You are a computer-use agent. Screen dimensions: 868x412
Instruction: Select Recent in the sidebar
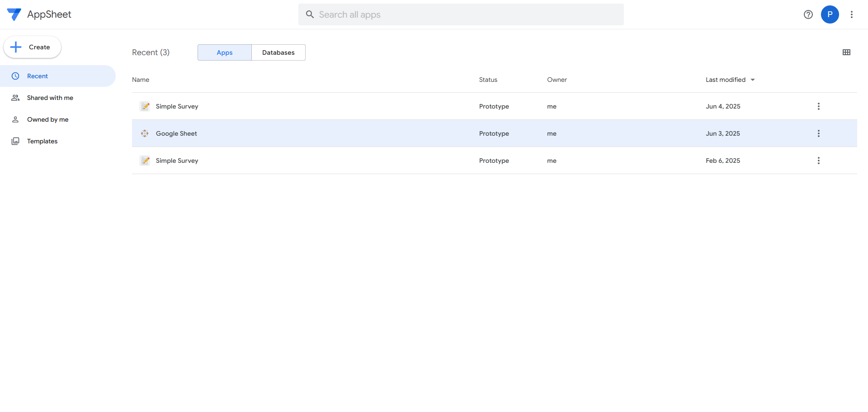click(x=38, y=76)
